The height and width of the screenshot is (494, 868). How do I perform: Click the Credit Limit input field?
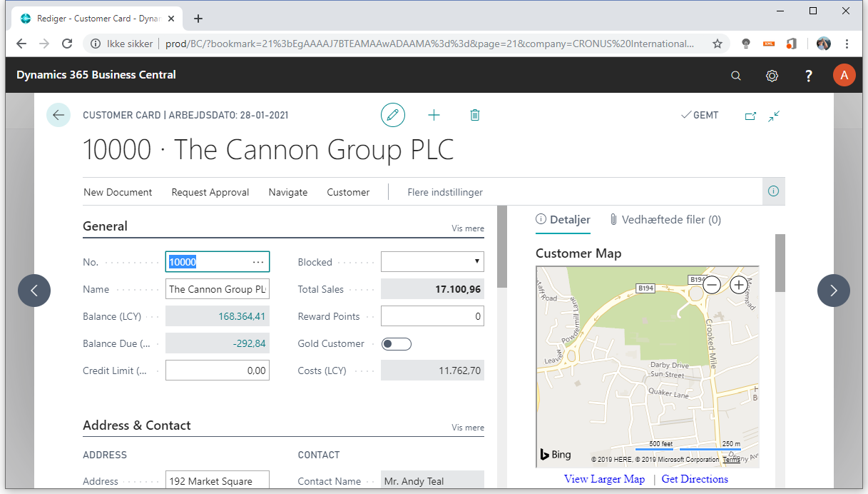click(218, 370)
